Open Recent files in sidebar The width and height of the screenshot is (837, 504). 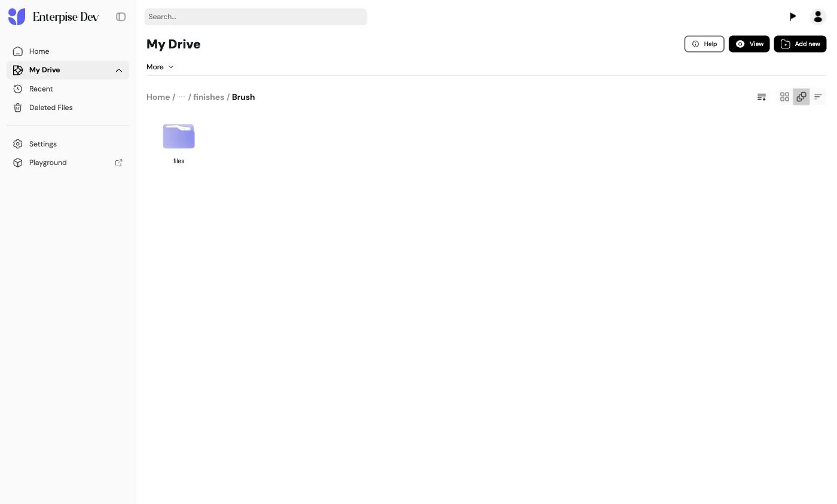coord(68,89)
